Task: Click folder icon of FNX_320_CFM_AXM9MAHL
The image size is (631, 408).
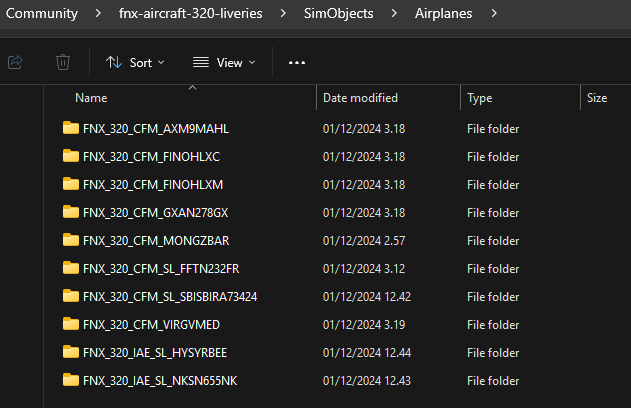Action: coord(70,128)
